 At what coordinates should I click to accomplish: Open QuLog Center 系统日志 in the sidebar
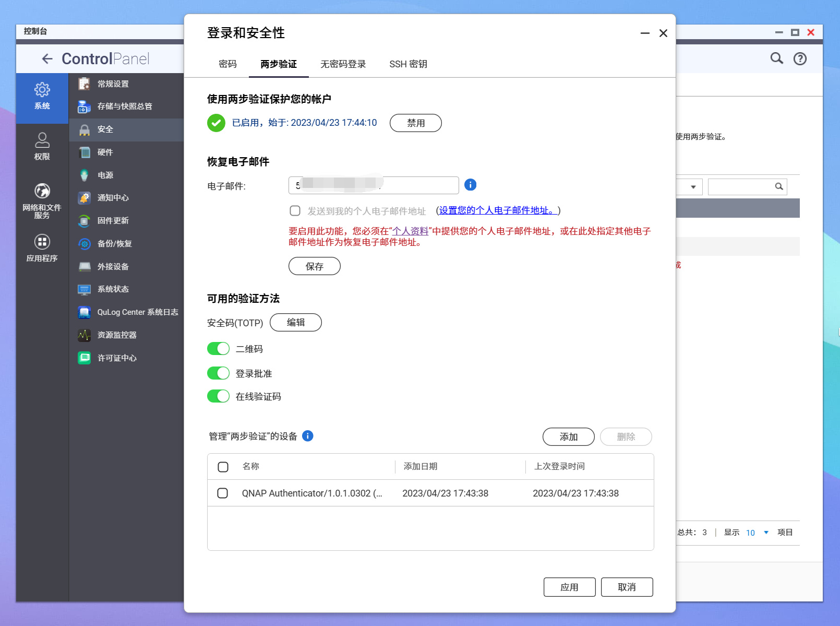tap(126, 312)
